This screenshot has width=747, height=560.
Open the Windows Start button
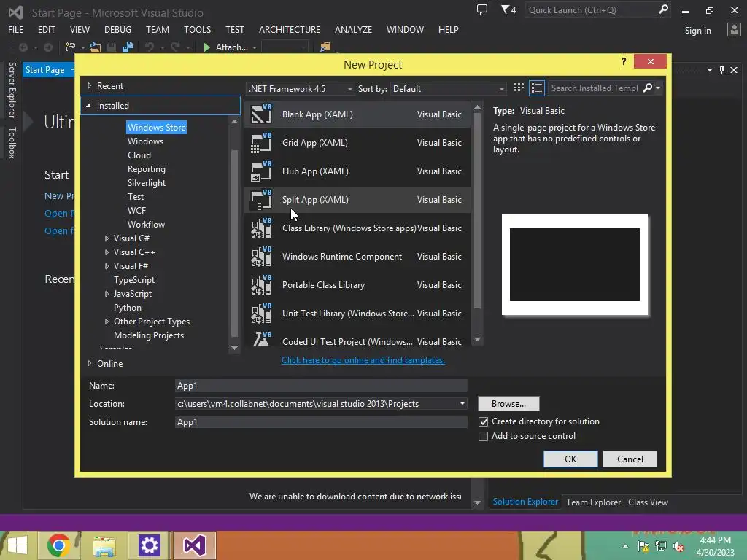coord(18,545)
